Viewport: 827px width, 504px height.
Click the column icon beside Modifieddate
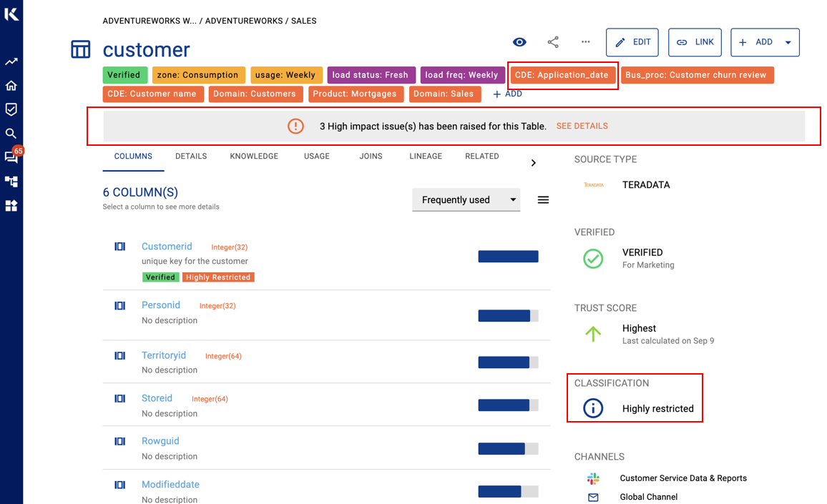(119, 485)
